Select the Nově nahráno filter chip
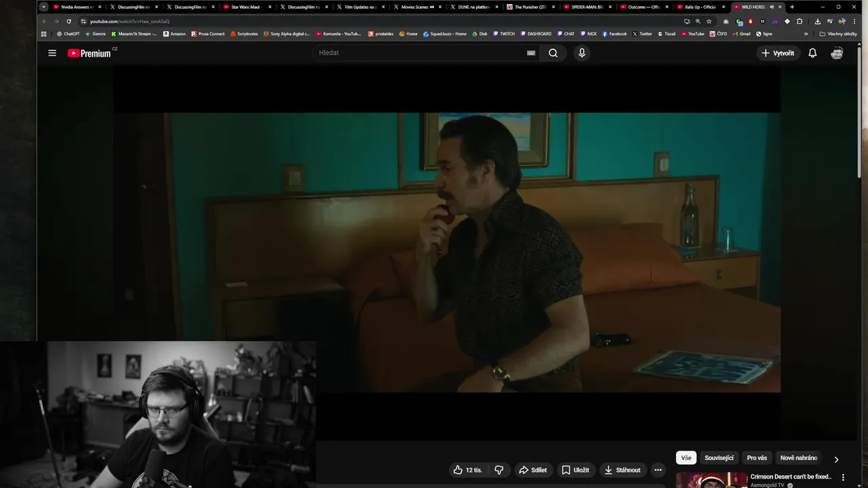The image size is (868, 488). [x=799, y=458]
